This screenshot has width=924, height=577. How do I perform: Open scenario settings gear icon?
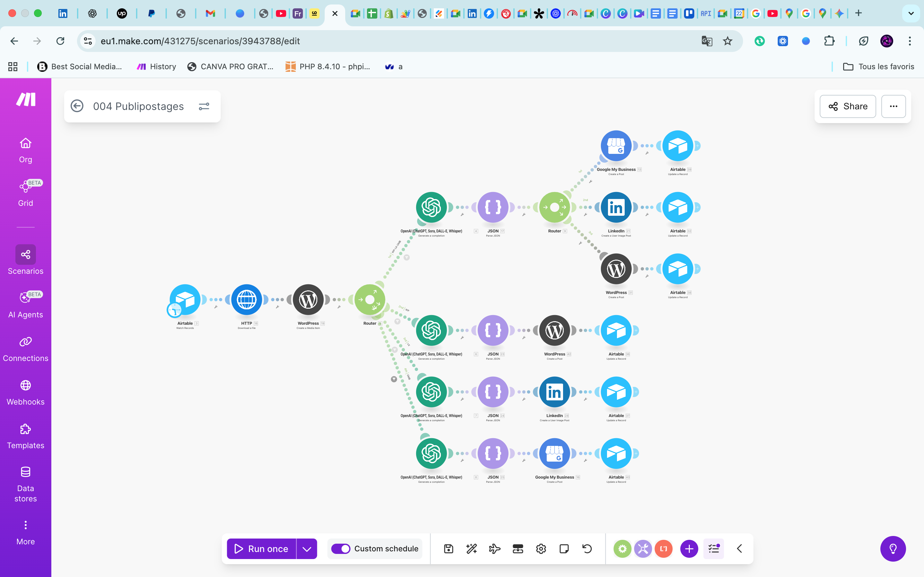[541, 549]
